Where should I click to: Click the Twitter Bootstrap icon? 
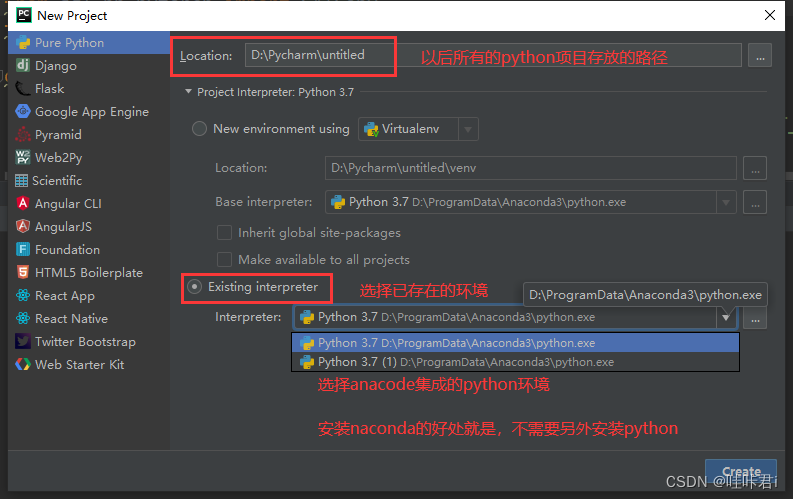tap(23, 341)
